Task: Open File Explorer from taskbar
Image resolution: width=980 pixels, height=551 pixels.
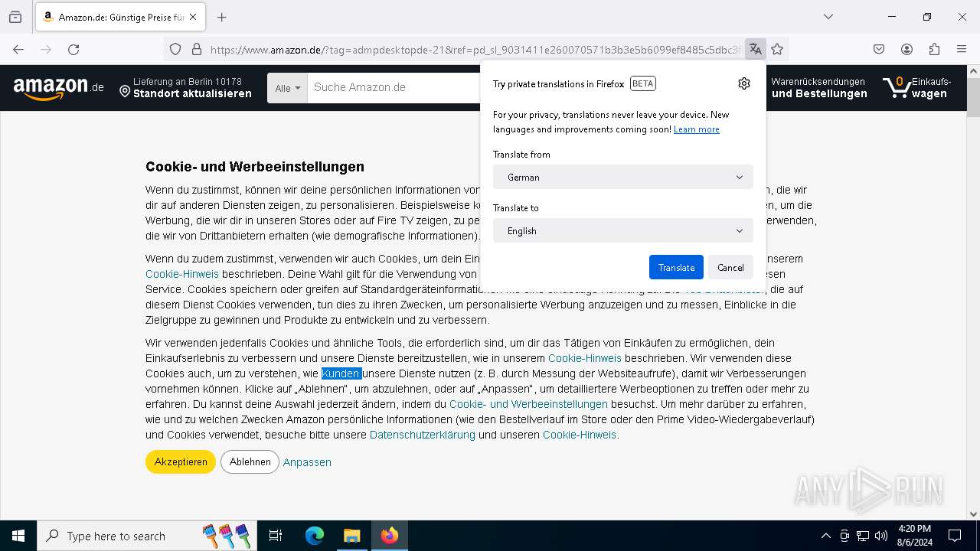Action: [x=351, y=536]
